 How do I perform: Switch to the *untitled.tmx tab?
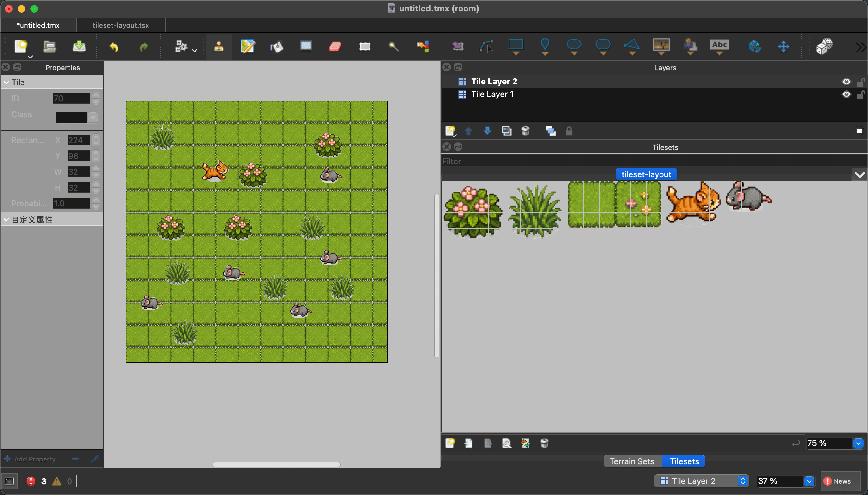point(39,25)
